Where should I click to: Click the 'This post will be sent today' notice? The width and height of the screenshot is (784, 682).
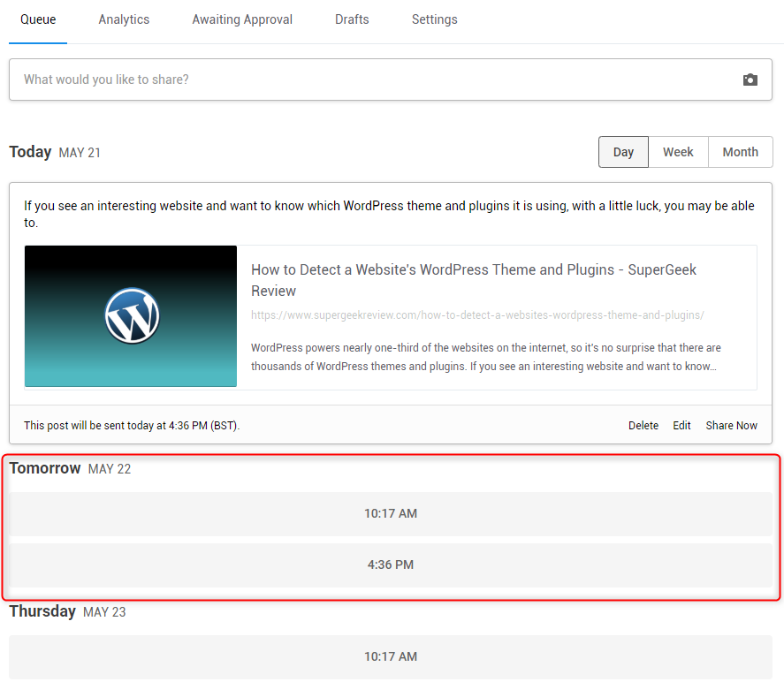132,425
